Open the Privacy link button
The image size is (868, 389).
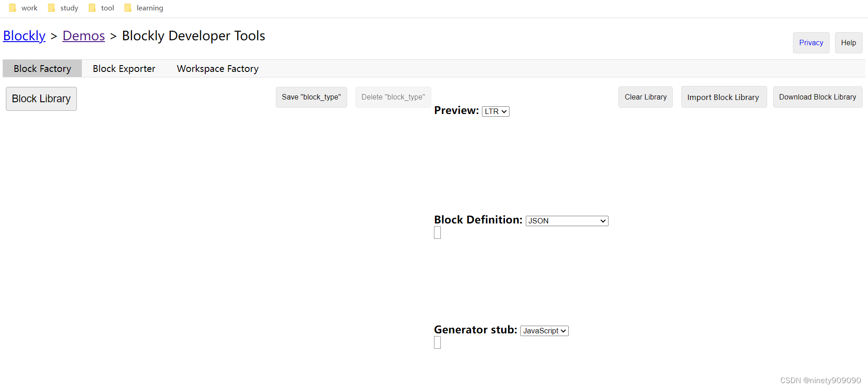pyautogui.click(x=811, y=43)
